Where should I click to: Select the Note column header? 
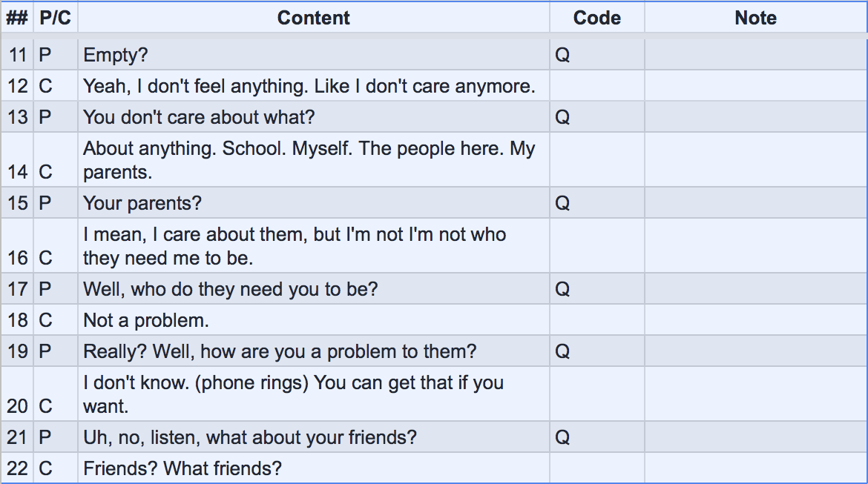coord(755,19)
